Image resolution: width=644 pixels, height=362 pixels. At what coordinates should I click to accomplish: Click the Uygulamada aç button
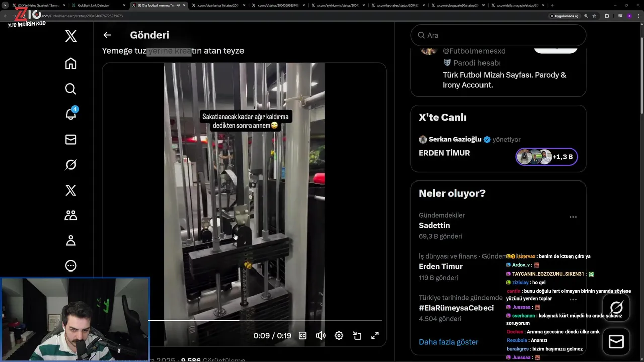(x=564, y=16)
